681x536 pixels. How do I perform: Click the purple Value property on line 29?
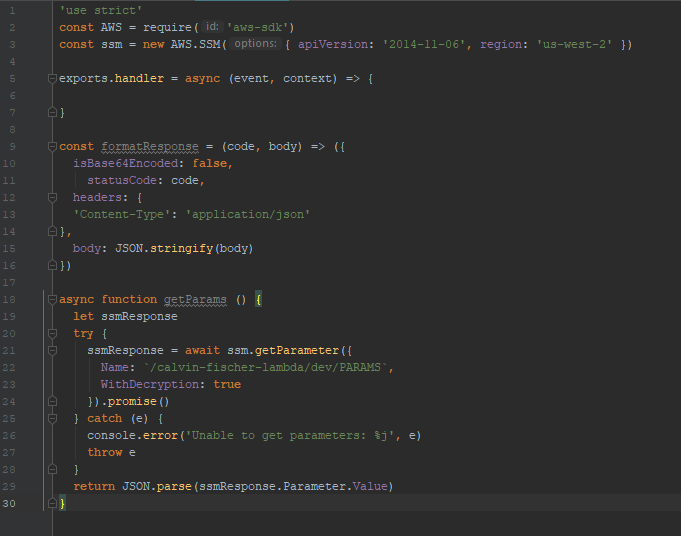tap(370, 486)
